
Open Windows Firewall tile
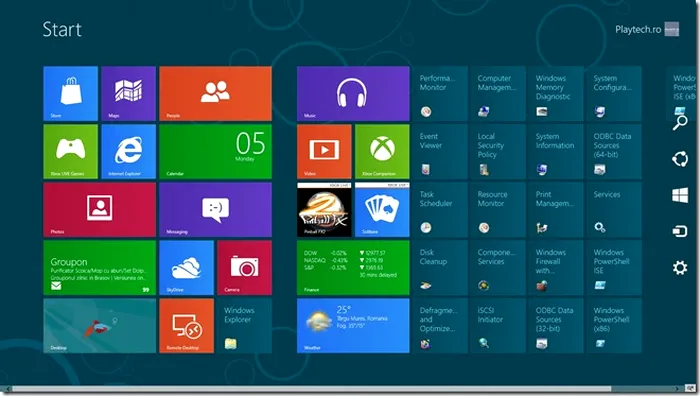(x=556, y=267)
